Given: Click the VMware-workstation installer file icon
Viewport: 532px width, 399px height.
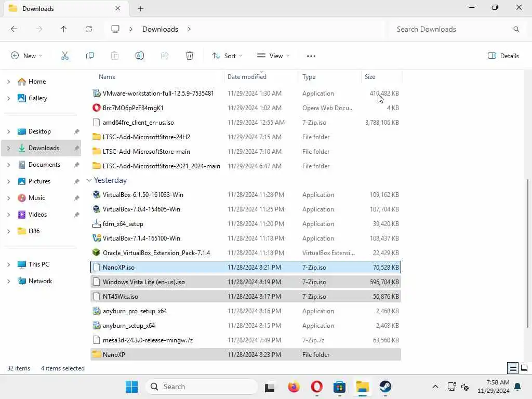Looking at the screenshot, I should (x=96, y=93).
